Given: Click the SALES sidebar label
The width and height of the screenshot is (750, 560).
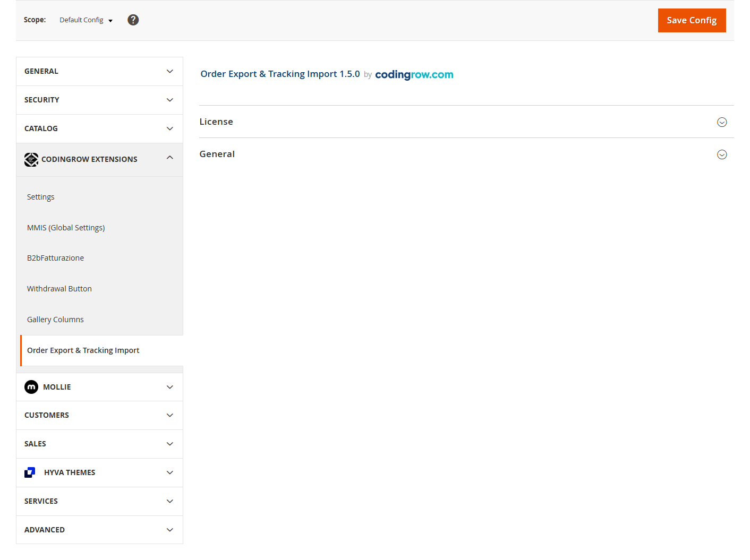Looking at the screenshot, I should (x=35, y=444).
